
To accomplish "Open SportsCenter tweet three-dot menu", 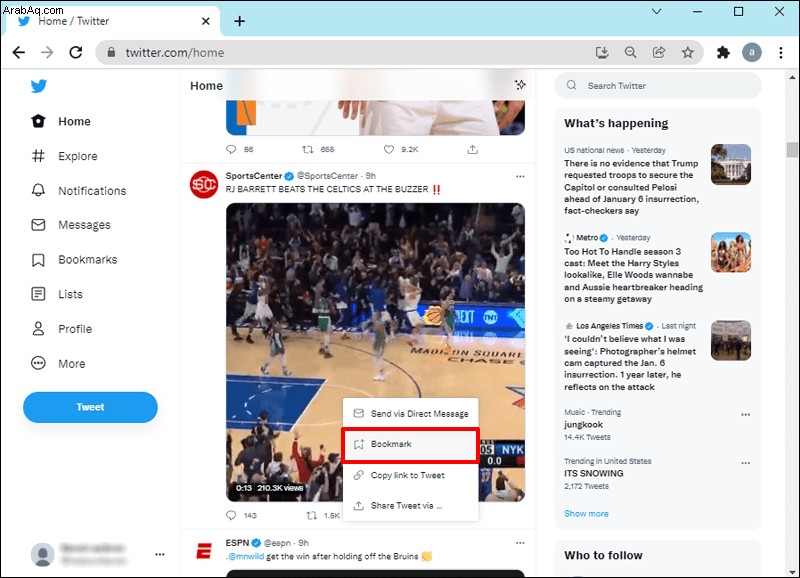I will coord(520,177).
